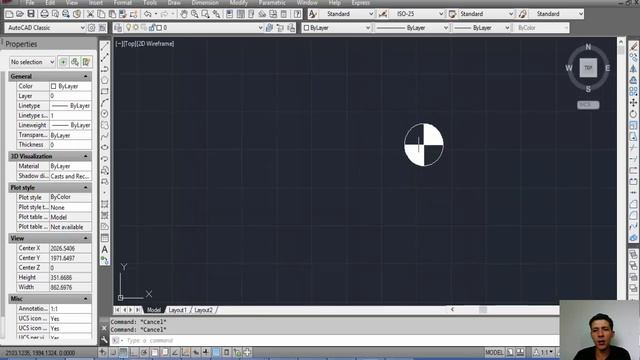Click the Undo arrow icon
640x360 pixels.
(148, 14)
